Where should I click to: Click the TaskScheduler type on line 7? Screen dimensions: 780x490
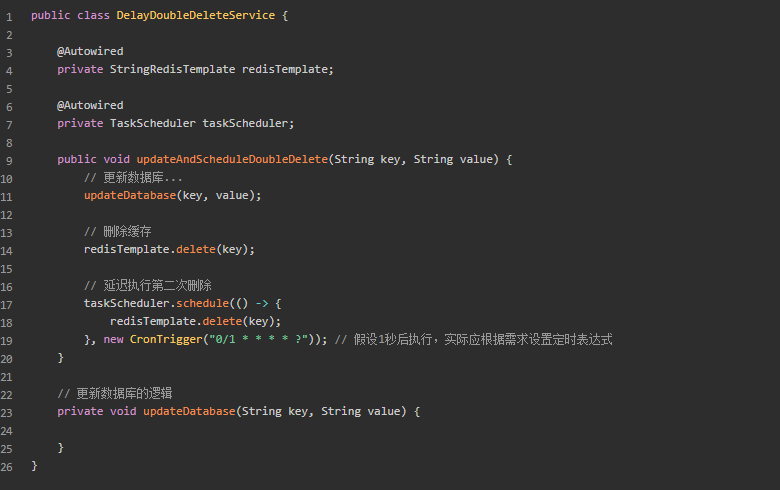pos(153,123)
